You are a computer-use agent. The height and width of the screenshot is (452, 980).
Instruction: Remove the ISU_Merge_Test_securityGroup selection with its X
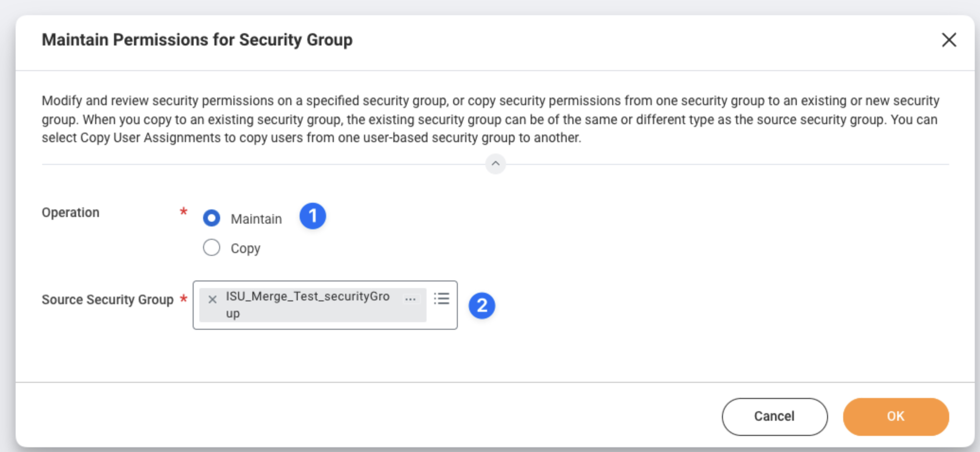click(213, 299)
